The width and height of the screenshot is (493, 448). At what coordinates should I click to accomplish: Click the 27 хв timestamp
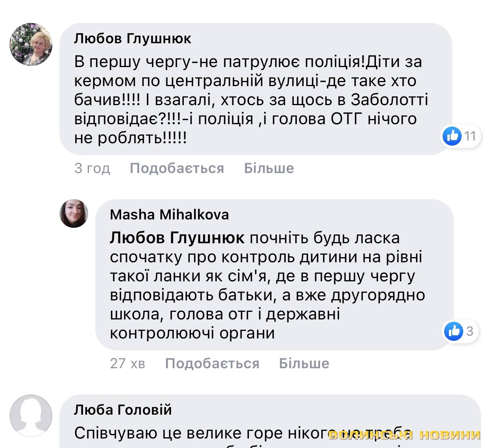pos(127,363)
